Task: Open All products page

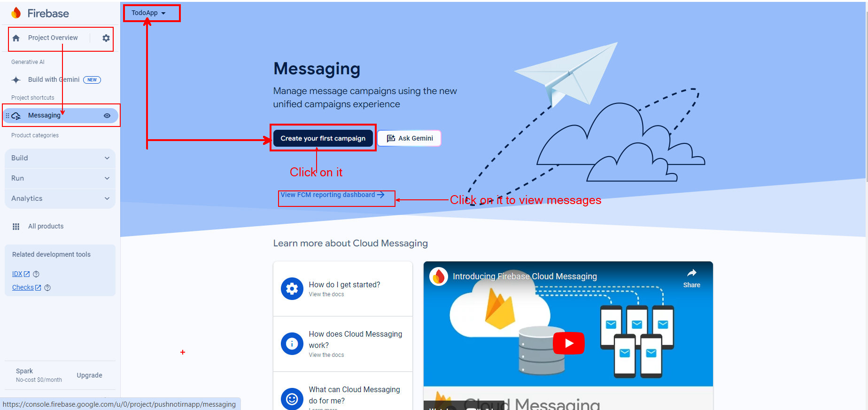Action: pyautogui.click(x=46, y=226)
